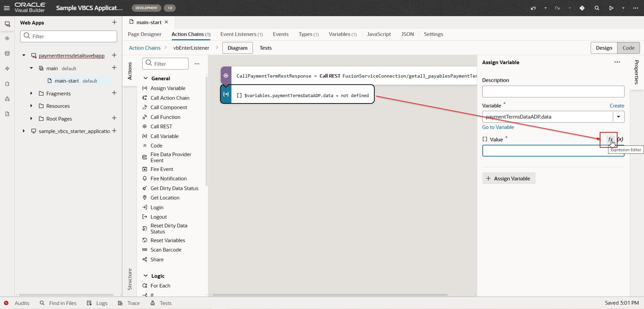Image resolution: width=644 pixels, height=309 pixels.
Task: Collapse the Logic actions section
Action: (x=146, y=276)
